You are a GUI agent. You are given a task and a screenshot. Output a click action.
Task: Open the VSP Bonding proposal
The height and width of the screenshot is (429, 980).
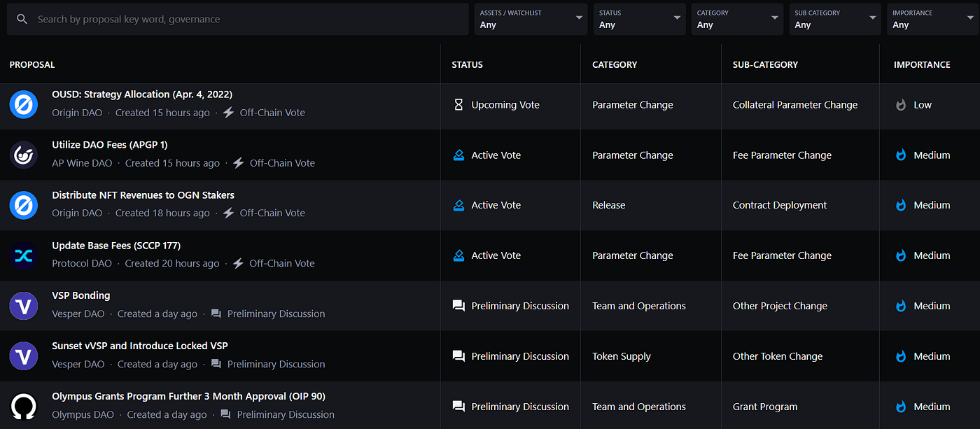tap(80, 295)
